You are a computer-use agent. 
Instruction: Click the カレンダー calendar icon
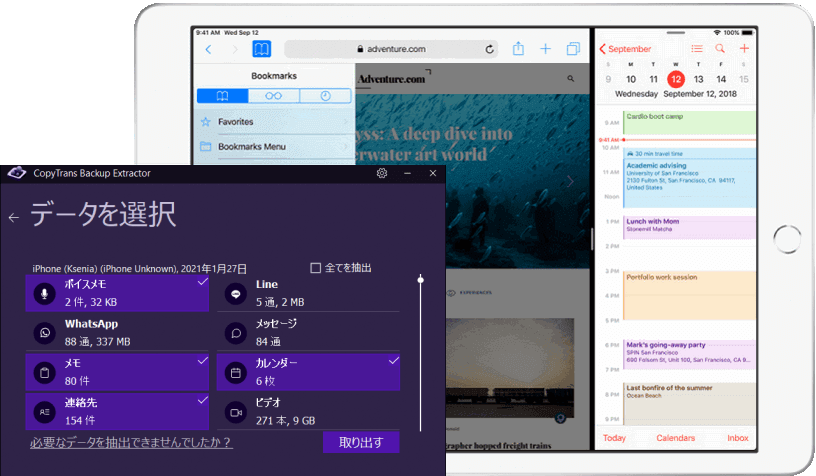coord(236,372)
